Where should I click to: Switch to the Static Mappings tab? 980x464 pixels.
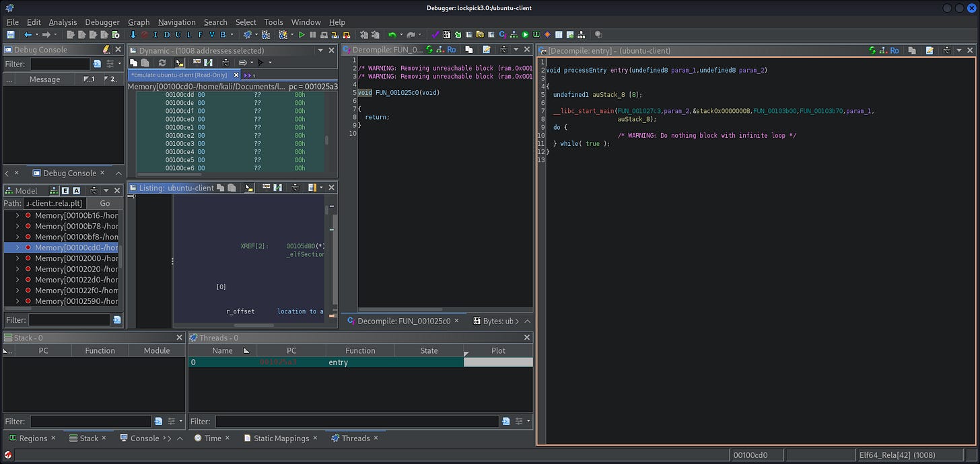(281, 438)
